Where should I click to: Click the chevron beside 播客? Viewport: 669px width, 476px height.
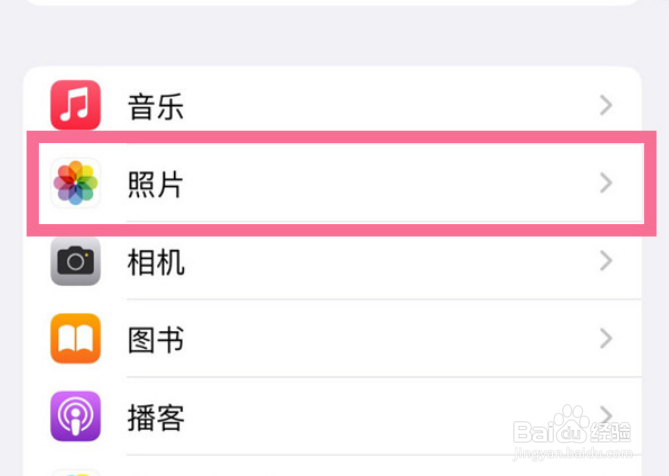pos(606,415)
